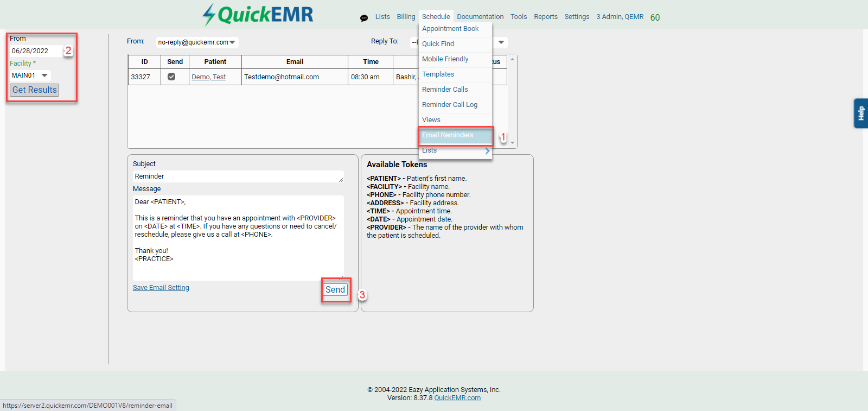Viewport: 868px width, 411px height.
Task: Click the QuickEMR logo
Action: [258, 15]
